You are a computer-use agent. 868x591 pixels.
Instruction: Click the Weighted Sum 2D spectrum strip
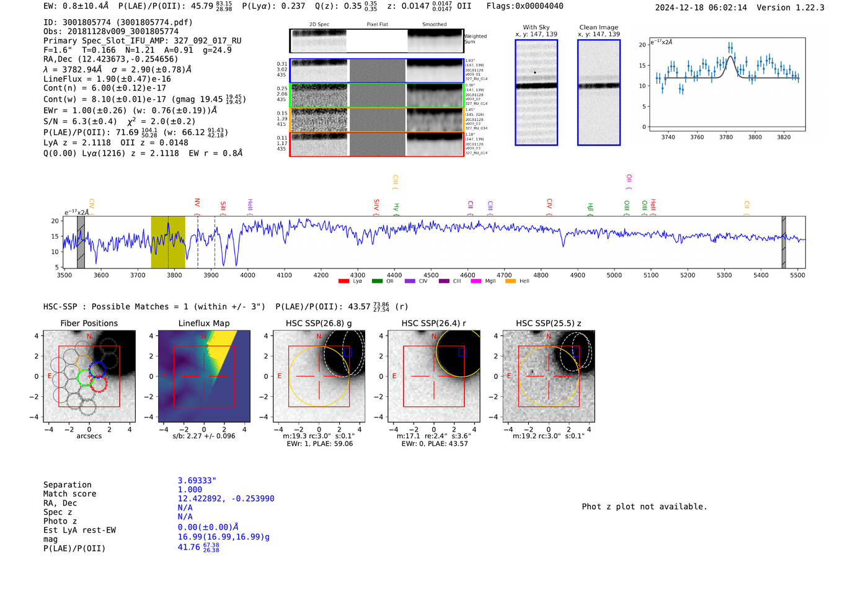coord(377,41)
